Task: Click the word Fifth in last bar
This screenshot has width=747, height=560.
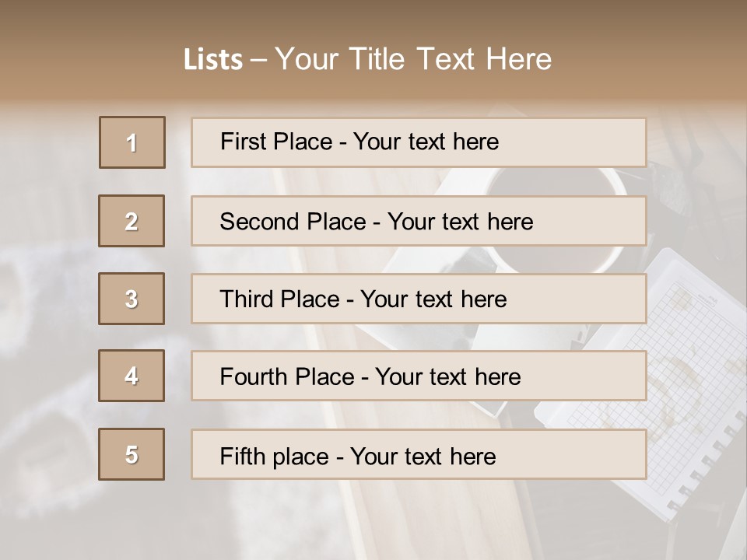Action: (x=239, y=457)
